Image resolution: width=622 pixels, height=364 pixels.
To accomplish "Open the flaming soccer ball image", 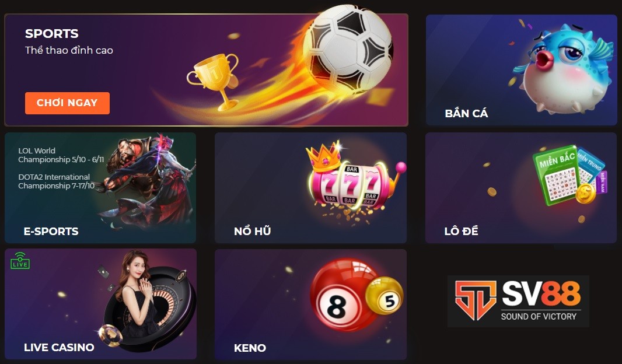I will 348,48.
